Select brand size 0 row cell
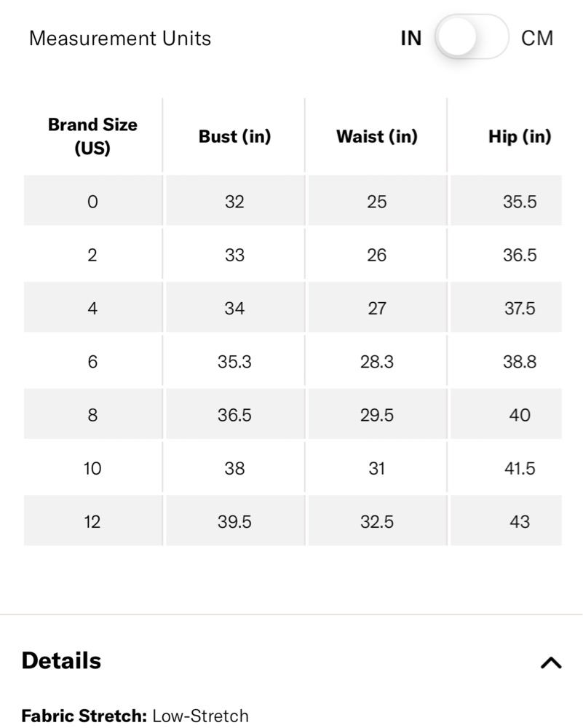 (93, 201)
